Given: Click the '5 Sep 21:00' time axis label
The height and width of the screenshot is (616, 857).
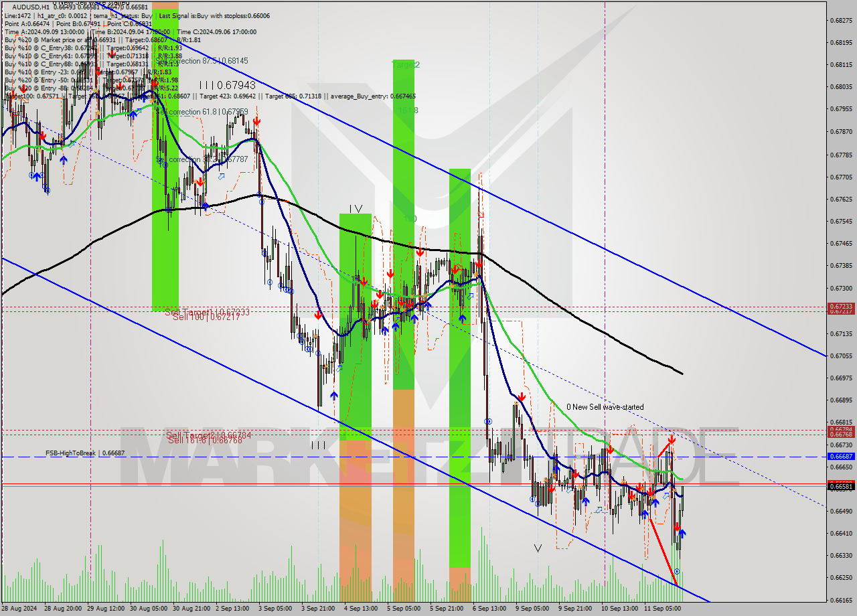Looking at the screenshot, I should click(x=447, y=609).
